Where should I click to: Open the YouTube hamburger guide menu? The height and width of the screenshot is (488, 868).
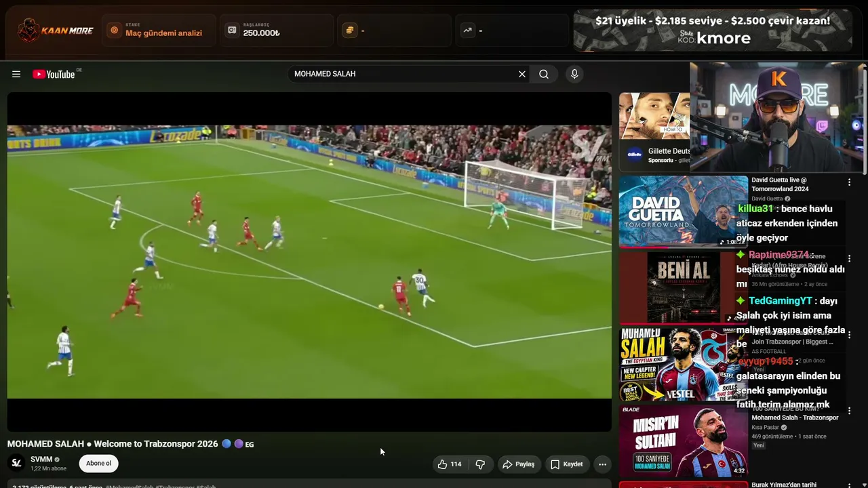(16, 74)
